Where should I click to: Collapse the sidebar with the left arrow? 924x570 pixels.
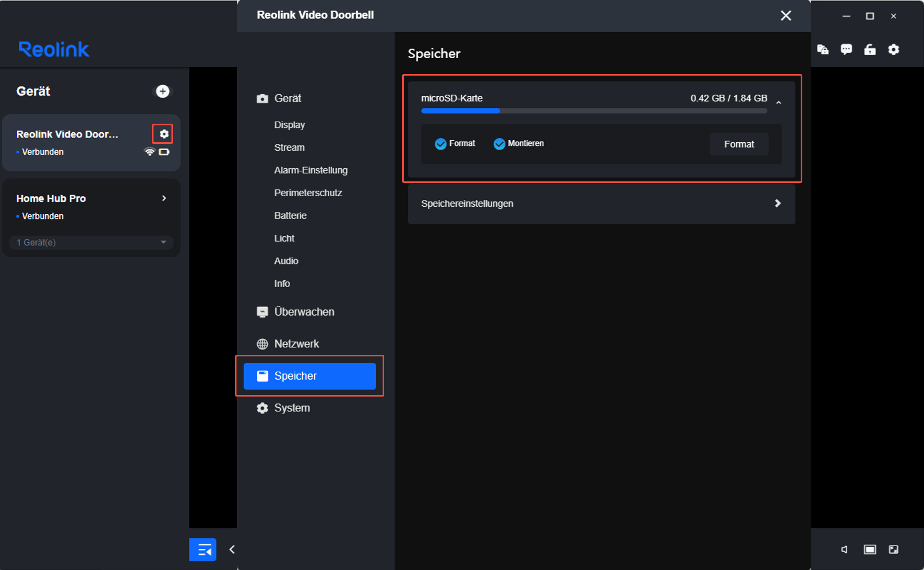pos(232,550)
